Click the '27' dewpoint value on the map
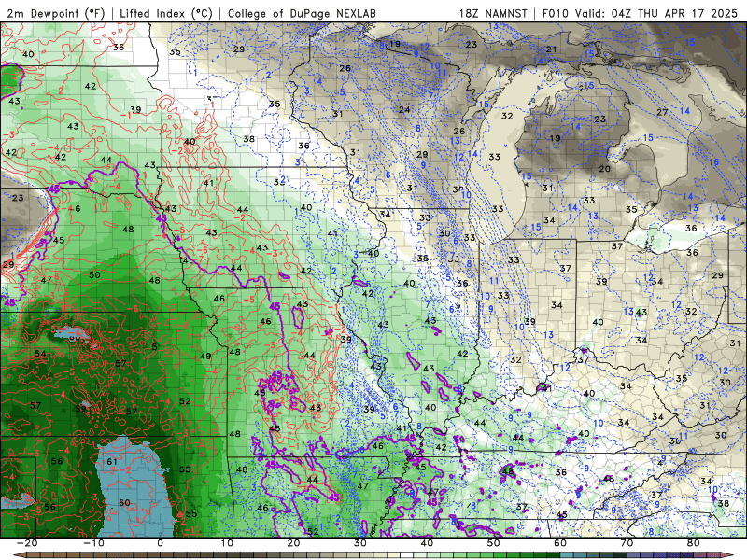747x560 pixels. 662,112
